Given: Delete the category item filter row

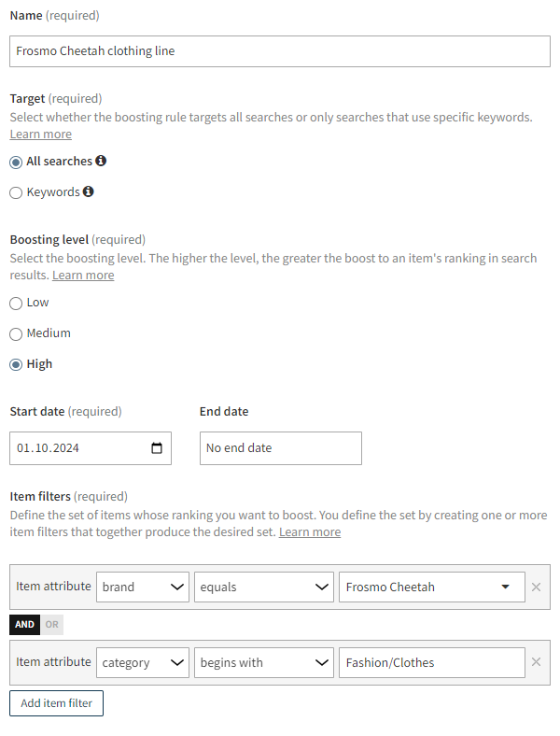Looking at the screenshot, I should click(536, 662).
